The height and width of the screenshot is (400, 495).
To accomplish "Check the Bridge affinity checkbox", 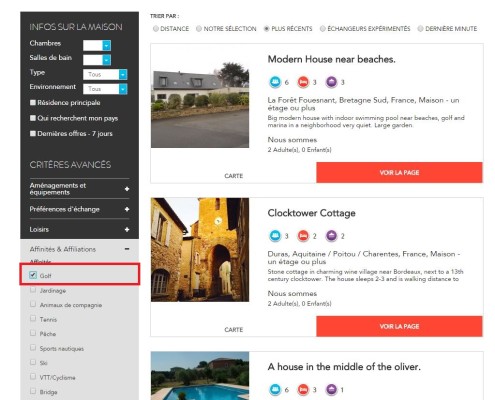I will [x=33, y=391].
